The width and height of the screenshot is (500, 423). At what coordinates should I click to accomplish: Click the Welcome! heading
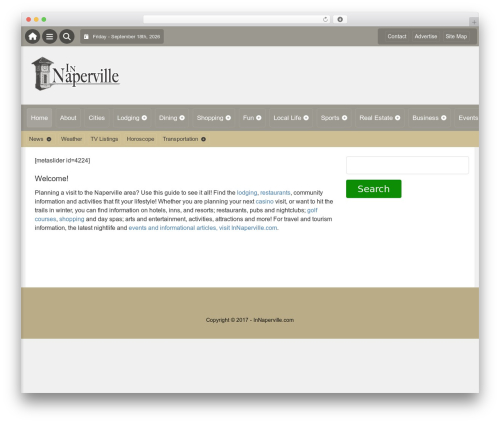51,178
